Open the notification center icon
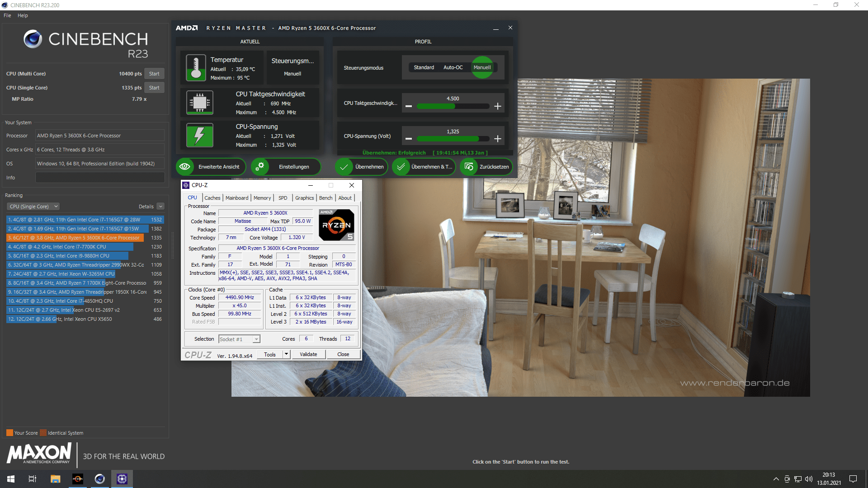The width and height of the screenshot is (868, 488). [x=853, y=479]
